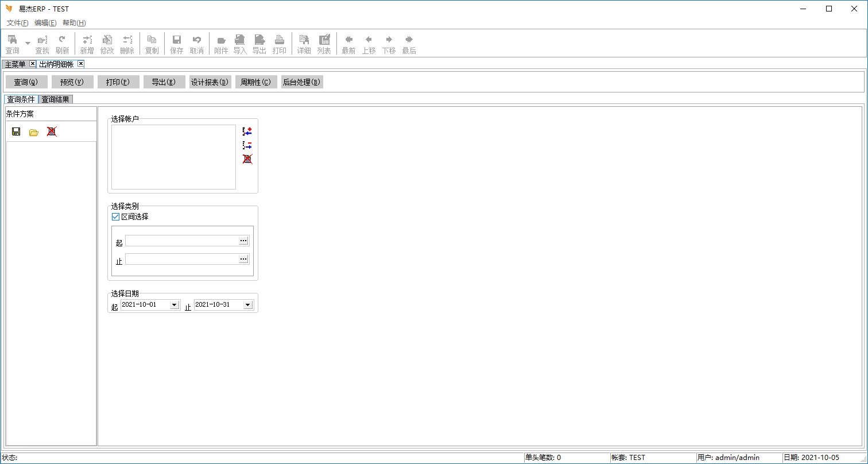Click the 刷新 refresh toolbar icon

point(62,44)
